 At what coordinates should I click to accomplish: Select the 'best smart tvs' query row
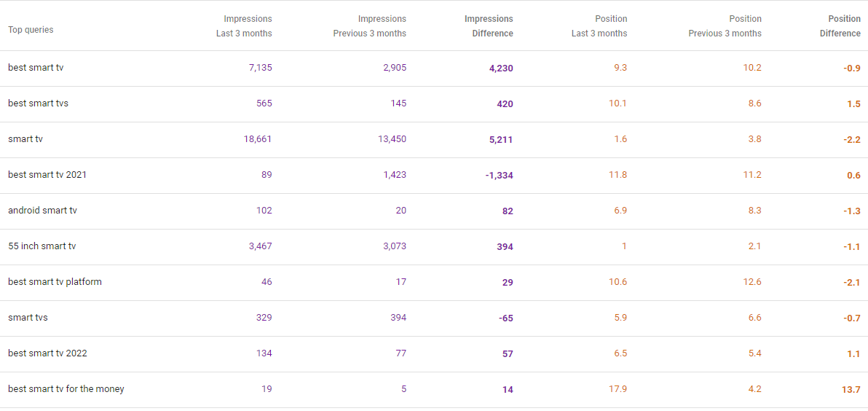point(39,103)
